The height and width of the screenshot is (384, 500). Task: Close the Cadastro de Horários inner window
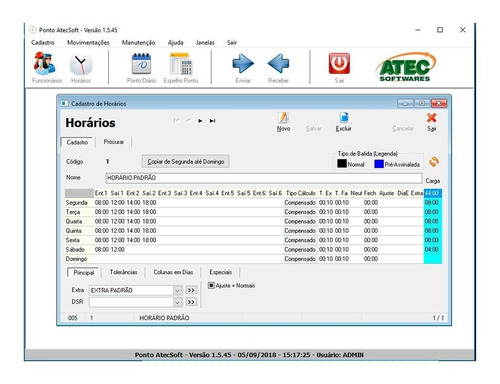(439, 103)
